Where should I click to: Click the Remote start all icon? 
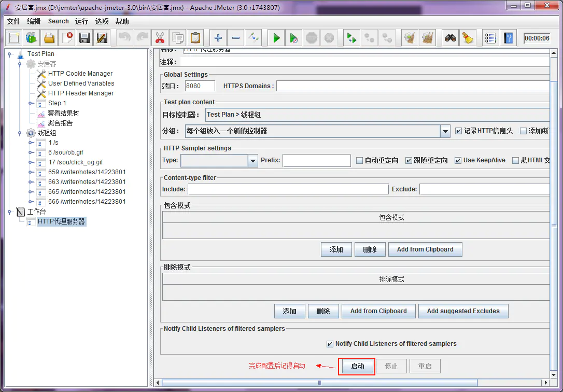tap(351, 38)
